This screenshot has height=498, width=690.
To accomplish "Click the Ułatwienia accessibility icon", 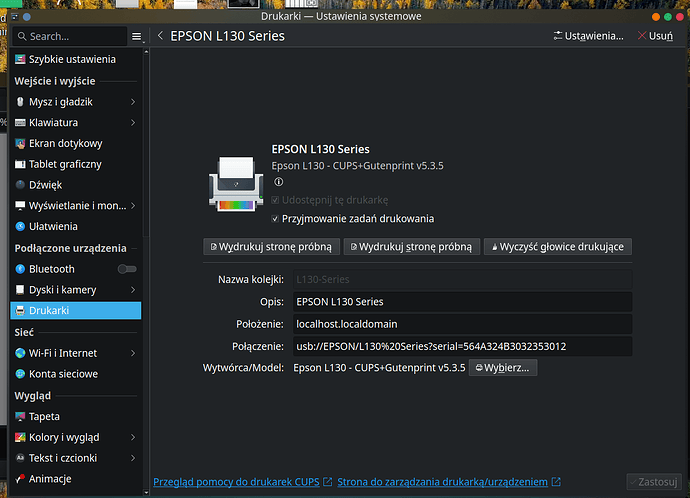I will point(20,226).
